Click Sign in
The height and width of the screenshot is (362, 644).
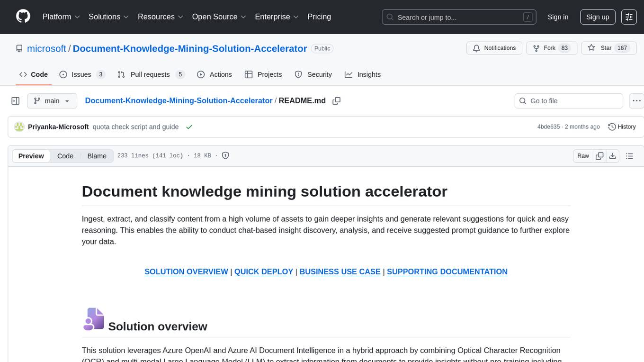(558, 17)
